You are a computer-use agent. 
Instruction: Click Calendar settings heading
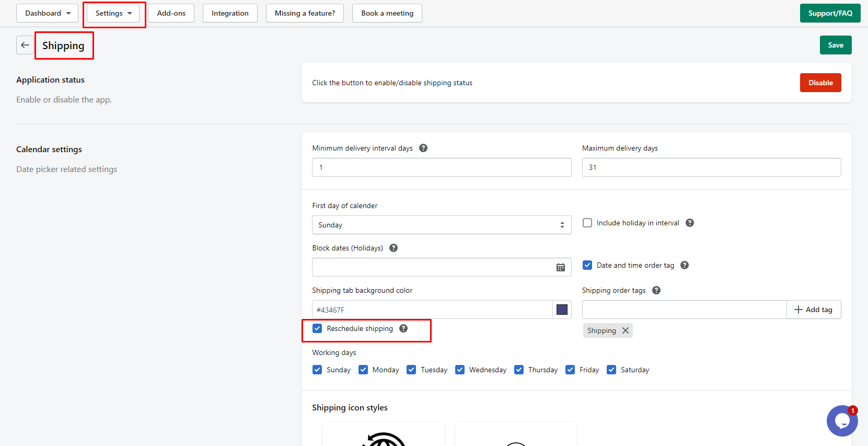(49, 149)
